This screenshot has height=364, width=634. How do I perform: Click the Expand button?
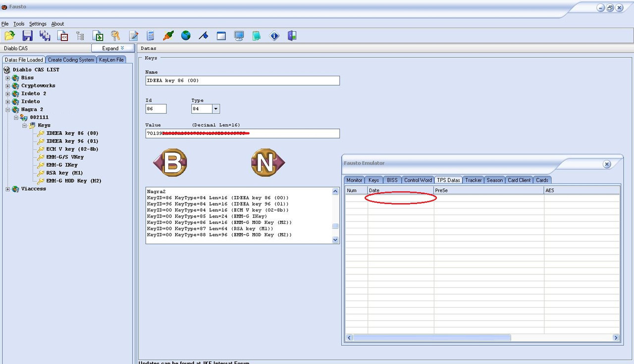click(x=113, y=48)
